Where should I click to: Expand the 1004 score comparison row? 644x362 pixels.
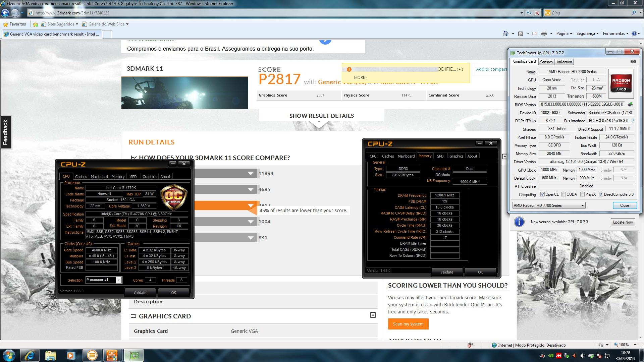pos(251,222)
